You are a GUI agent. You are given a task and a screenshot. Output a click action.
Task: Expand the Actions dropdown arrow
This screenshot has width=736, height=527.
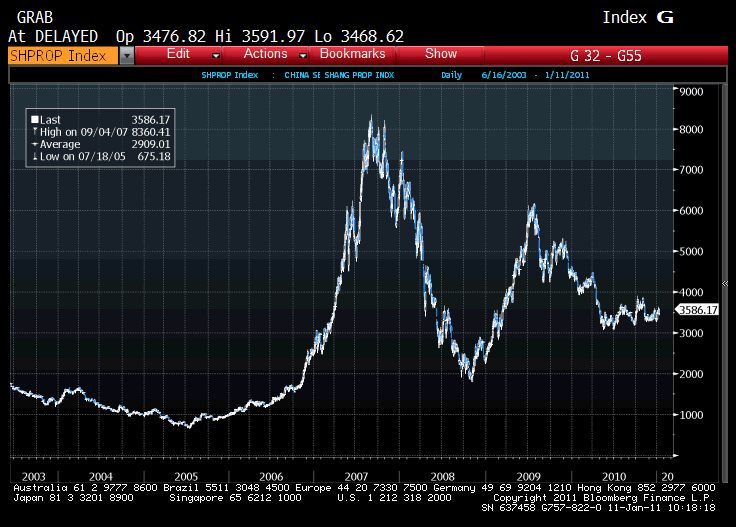(303, 56)
